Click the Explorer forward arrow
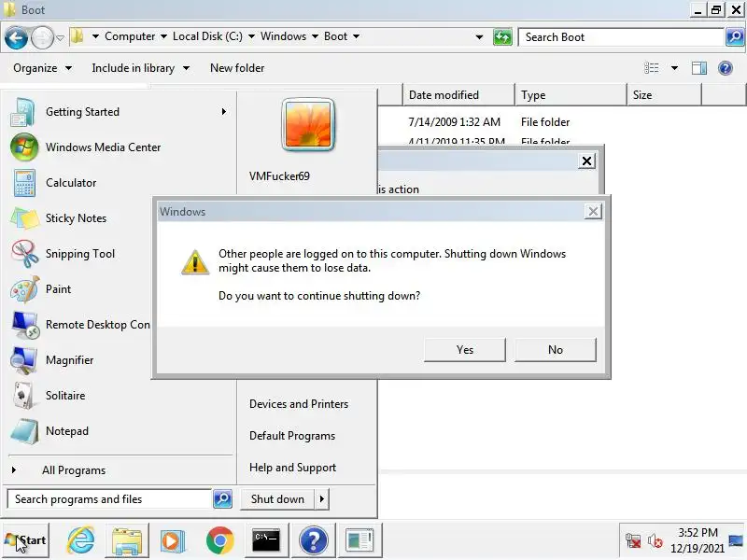Image resolution: width=747 pixels, height=560 pixels. coord(42,37)
